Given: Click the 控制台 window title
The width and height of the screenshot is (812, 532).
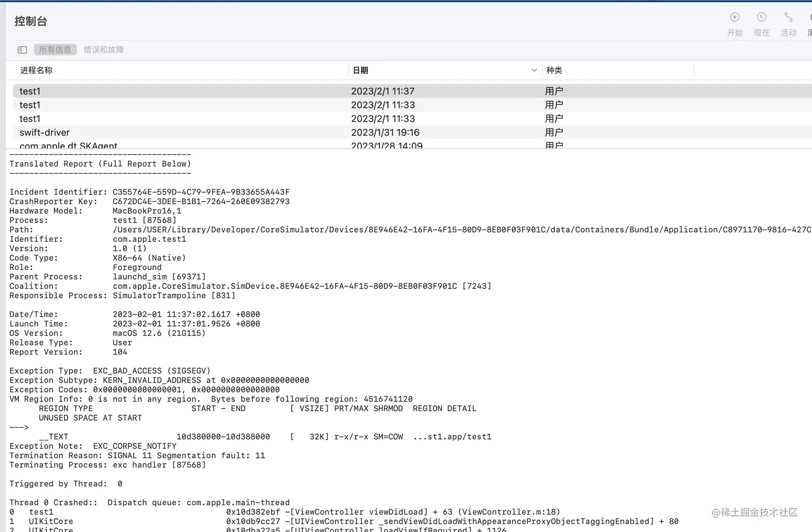Looking at the screenshot, I should click(x=31, y=21).
